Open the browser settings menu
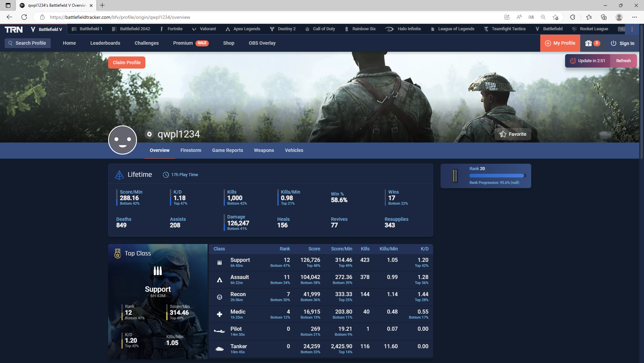The width and height of the screenshot is (644, 363). pyautogui.click(x=635, y=17)
